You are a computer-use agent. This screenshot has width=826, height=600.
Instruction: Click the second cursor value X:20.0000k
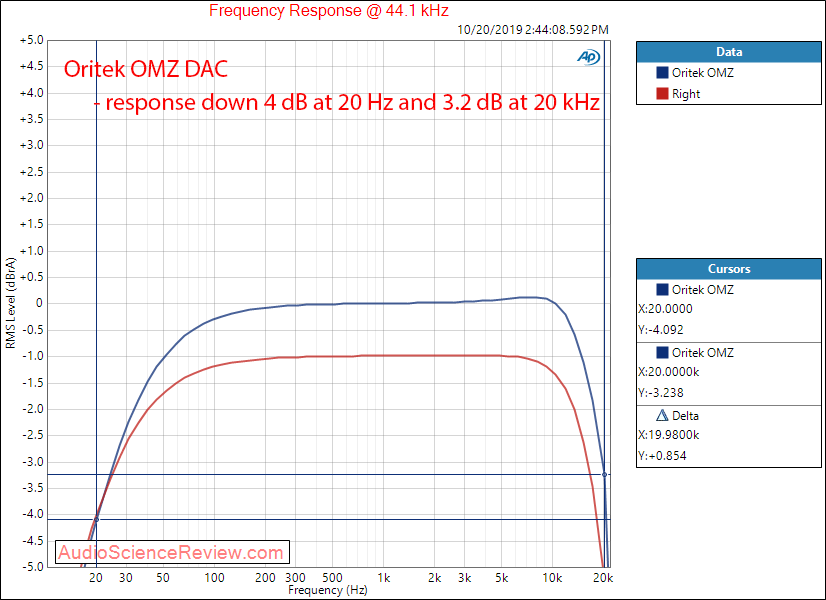tap(668, 372)
